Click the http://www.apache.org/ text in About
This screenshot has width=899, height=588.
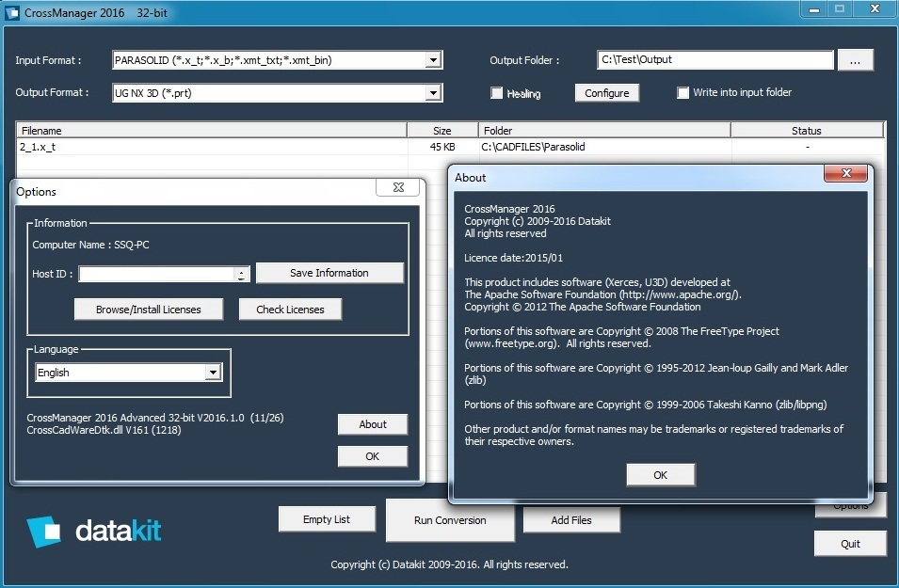tap(680, 294)
